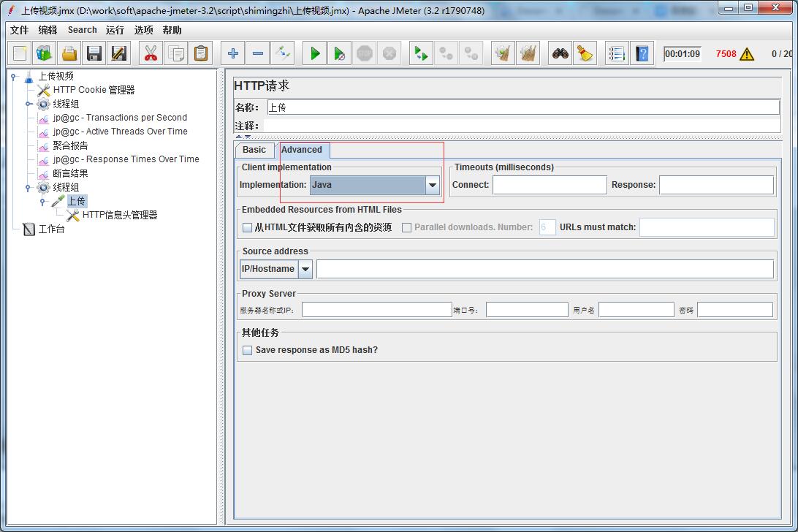Viewport: 798px width, 532px height.
Task: Toggle 从HTML文件获取所有内含的资源 checkbox
Action: click(247, 227)
